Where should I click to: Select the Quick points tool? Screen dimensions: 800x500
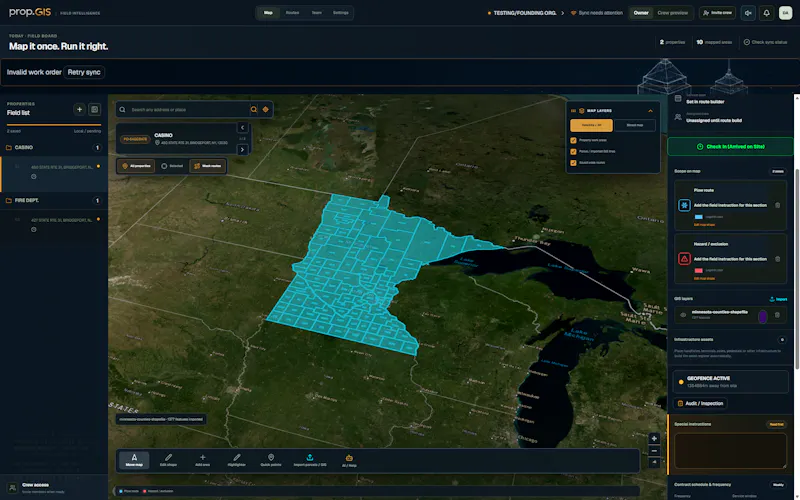[x=271, y=460]
